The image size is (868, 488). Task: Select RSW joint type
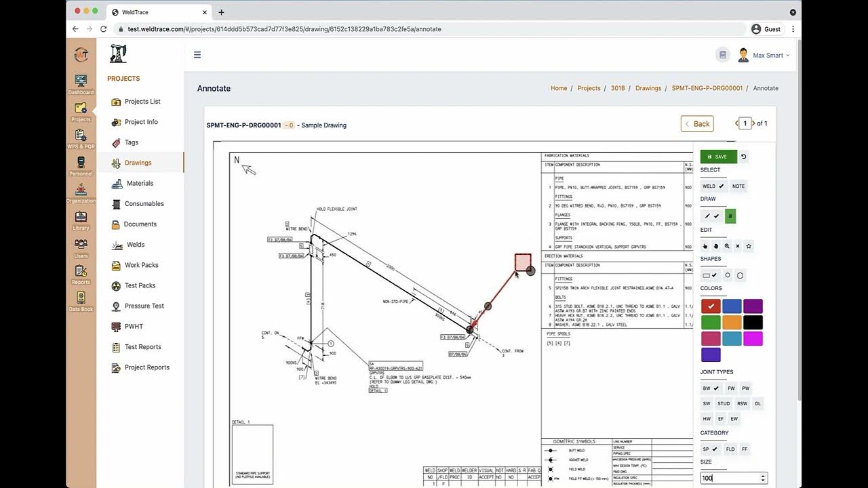[743, 403]
